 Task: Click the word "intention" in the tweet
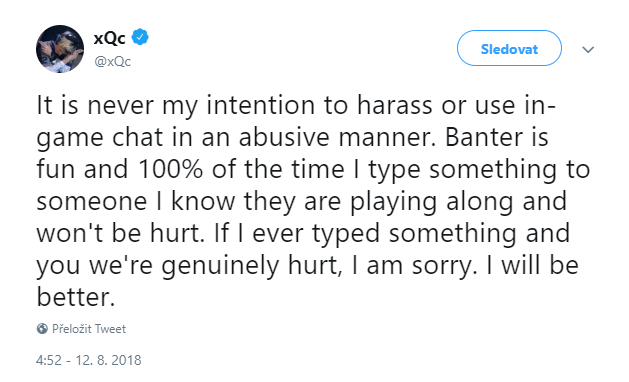coord(262,105)
